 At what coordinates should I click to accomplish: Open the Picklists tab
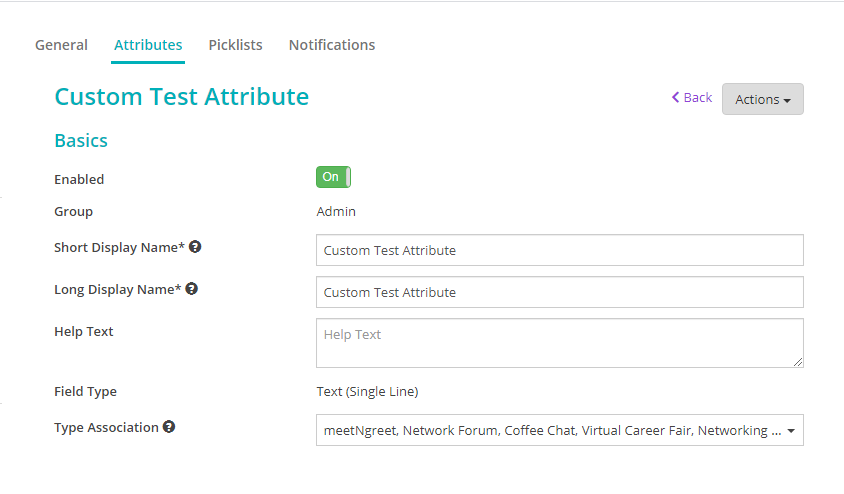(235, 45)
